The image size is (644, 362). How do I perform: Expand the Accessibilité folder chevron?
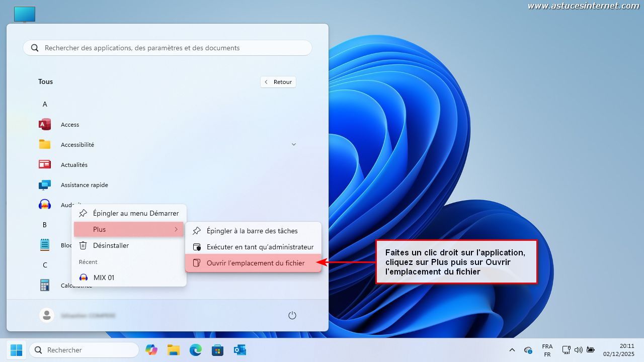pyautogui.click(x=294, y=144)
